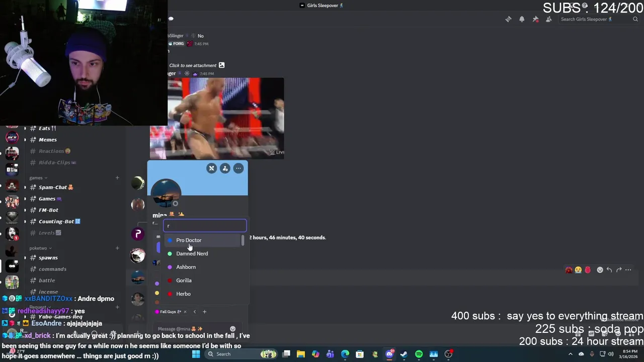Viewport: 644px width, 362px height.
Task: Open notification settings bell icon
Action: click(522, 19)
